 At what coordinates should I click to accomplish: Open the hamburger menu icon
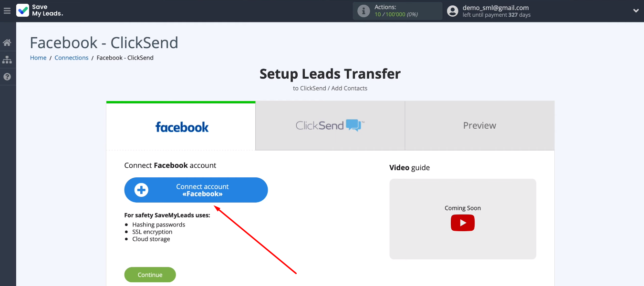[x=7, y=10]
